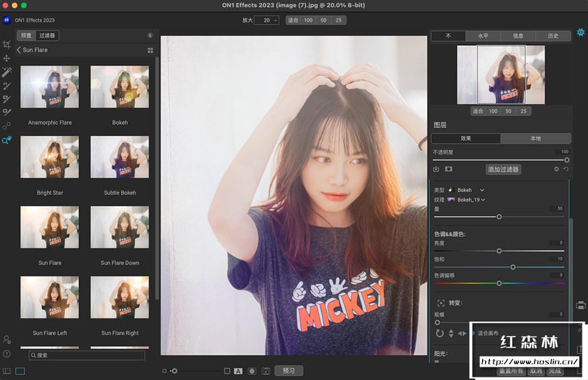Switch presets to grid view icon
The image size is (588, 380).
click(151, 50)
